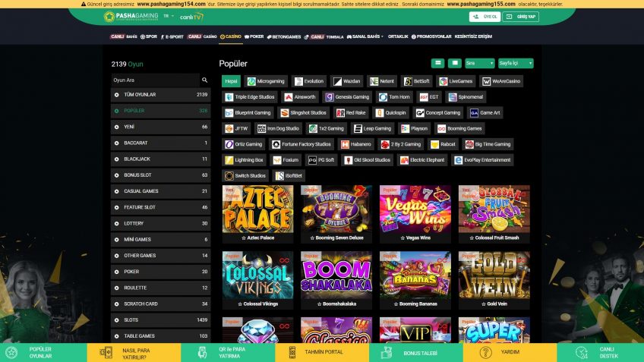Select the Yeni category

coord(160,127)
